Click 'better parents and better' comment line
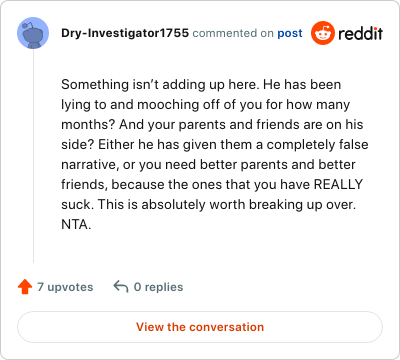 pyautogui.click(x=208, y=164)
